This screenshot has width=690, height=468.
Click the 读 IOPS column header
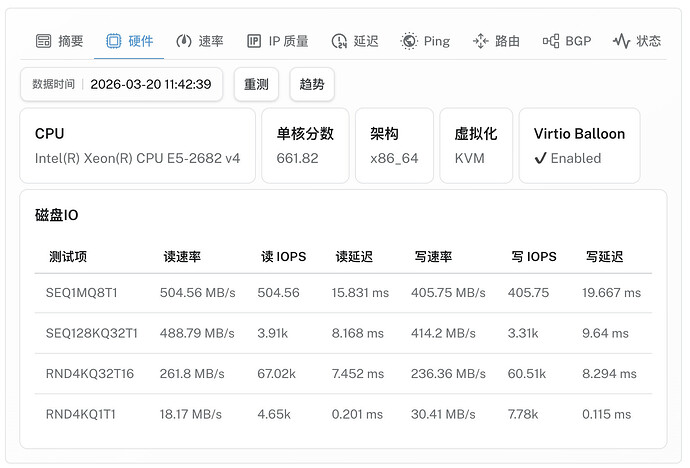point(283,256)
